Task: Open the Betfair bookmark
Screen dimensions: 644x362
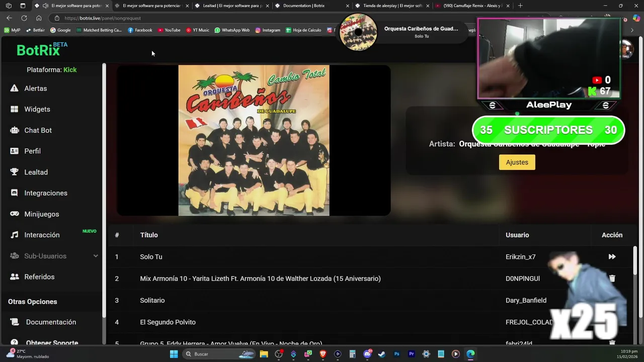Action: click(35, 30)
